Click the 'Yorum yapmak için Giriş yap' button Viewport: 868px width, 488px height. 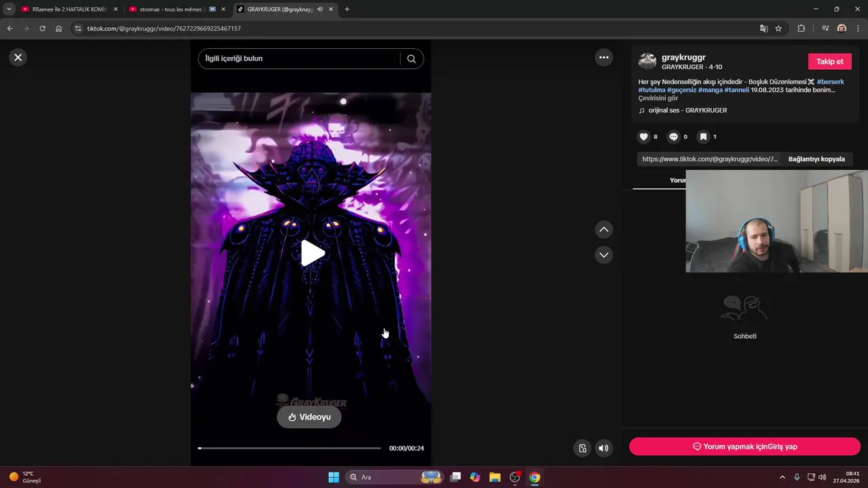coord(745,447)
